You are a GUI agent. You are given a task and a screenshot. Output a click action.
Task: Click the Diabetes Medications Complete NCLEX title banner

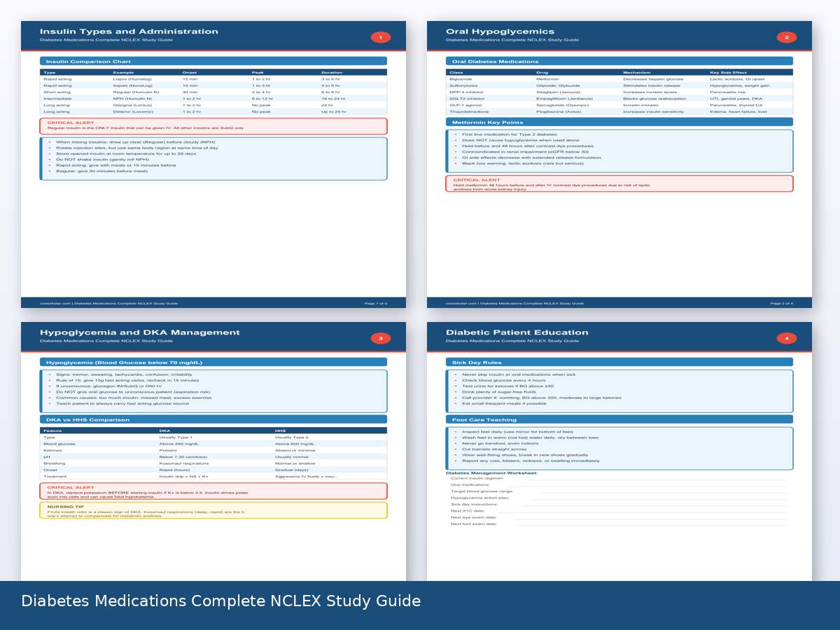tap(221, 601)
